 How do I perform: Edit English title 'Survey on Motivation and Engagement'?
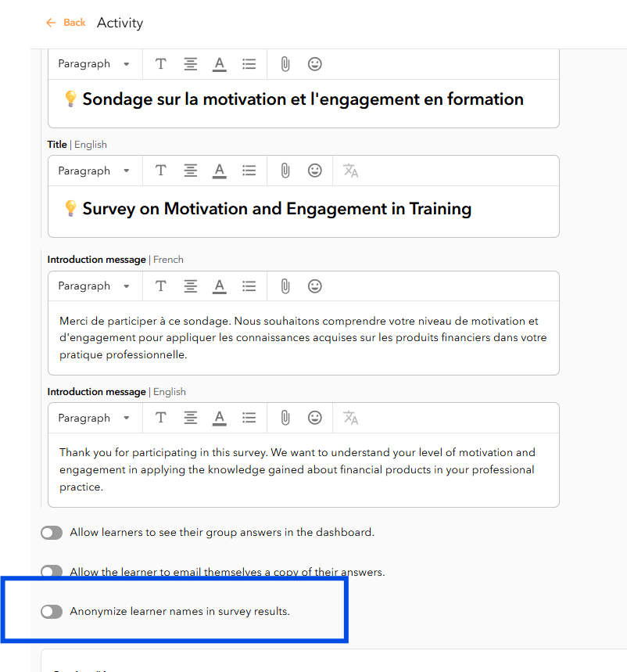[303, 210]
